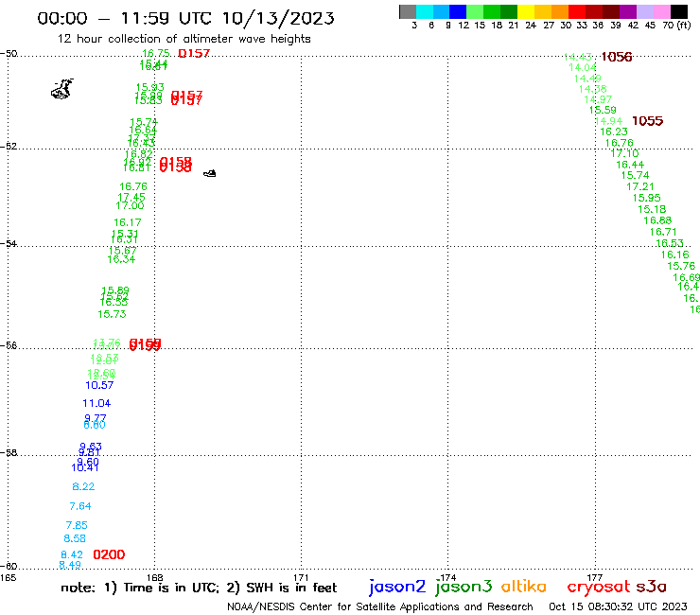Click the wave height value 17.00
This screenshot has height=615, width=700.
click(x=130, y=205)
